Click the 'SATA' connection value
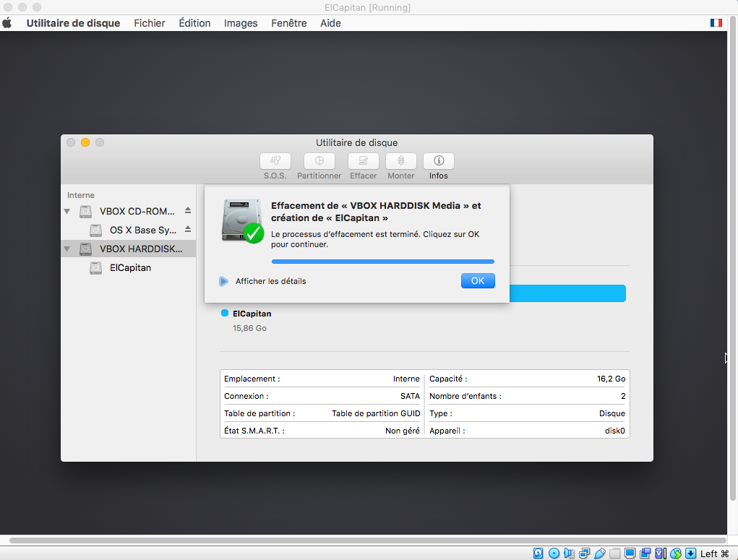The height and width of the screenshot is (560, 738). (x=410, y=396)
